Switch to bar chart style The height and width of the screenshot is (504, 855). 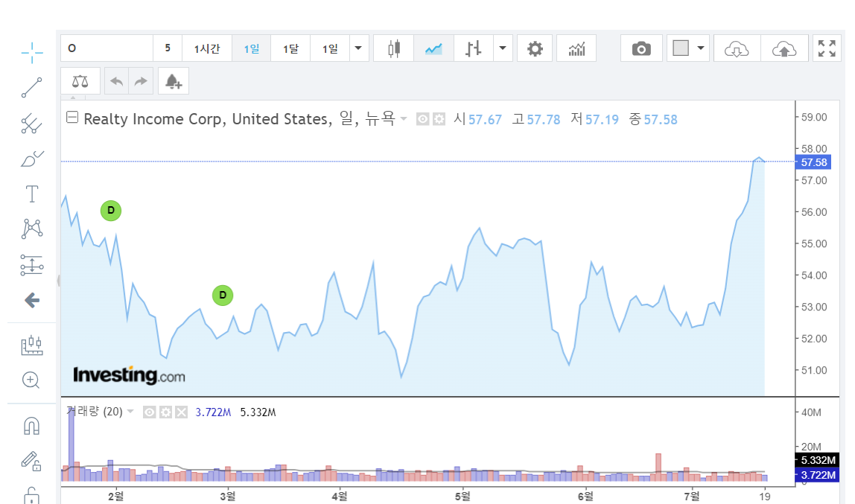(x=474, y=48)
